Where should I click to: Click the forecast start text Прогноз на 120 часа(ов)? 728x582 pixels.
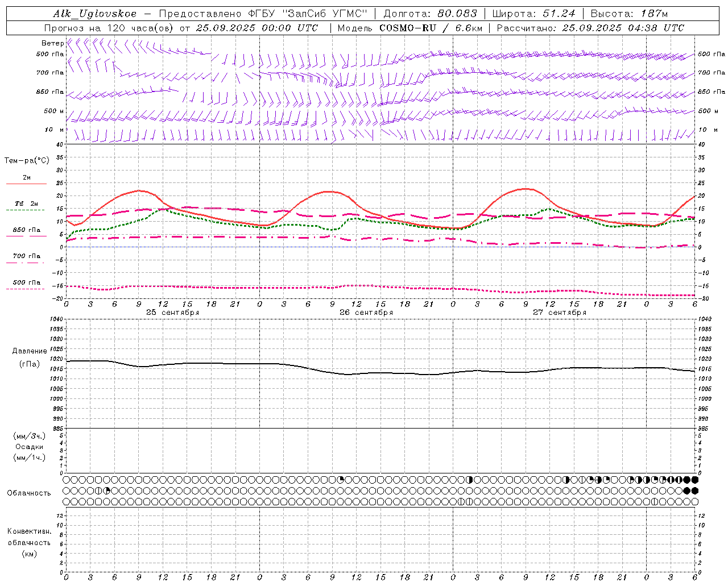(109, 28)
